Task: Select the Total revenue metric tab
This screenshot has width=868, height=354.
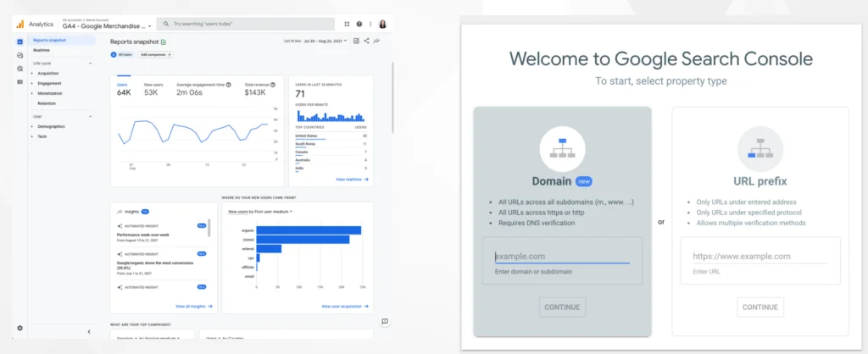Action: click(x=260, y=88)
